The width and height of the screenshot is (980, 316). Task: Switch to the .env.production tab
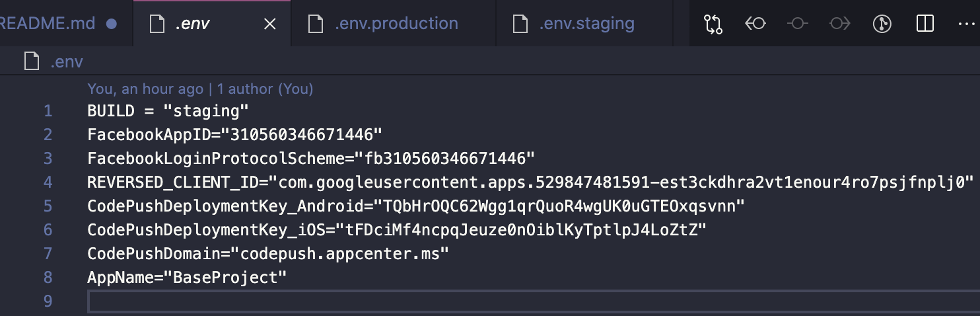(396, 24)
